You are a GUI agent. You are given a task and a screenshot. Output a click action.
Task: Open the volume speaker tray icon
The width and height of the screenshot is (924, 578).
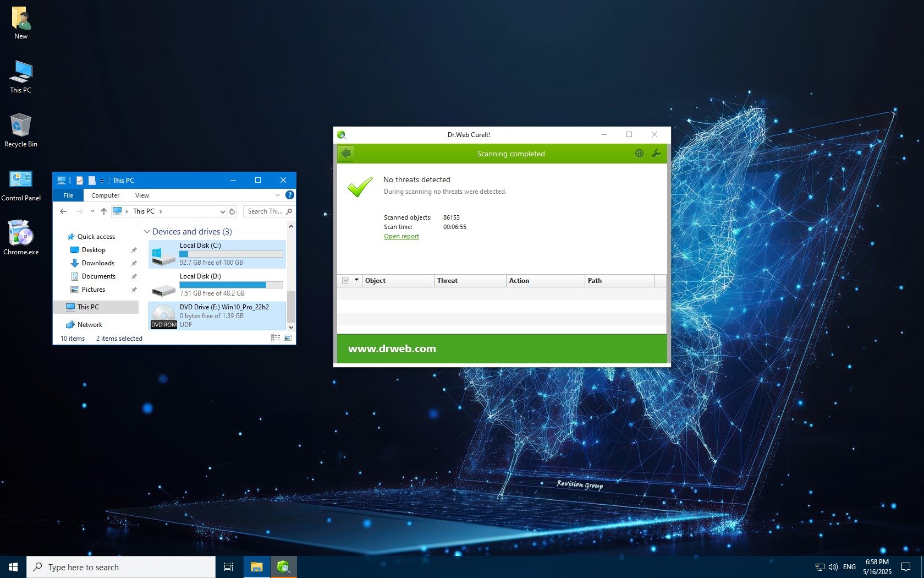tap(833, 567)
